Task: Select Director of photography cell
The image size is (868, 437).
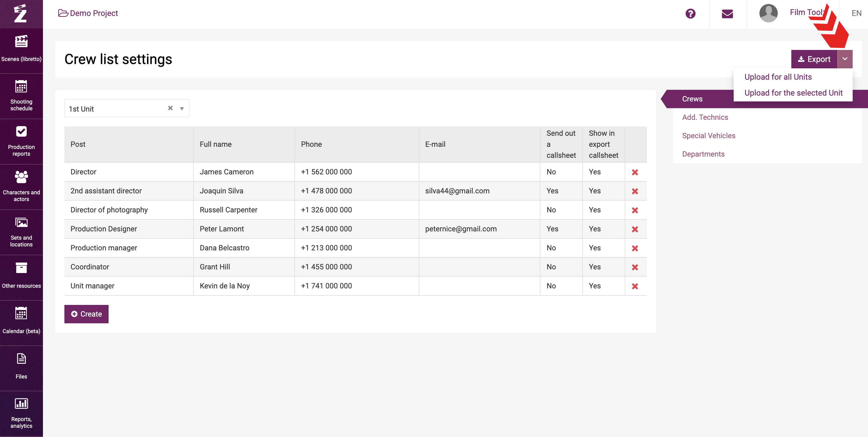Action: (129, 210)
